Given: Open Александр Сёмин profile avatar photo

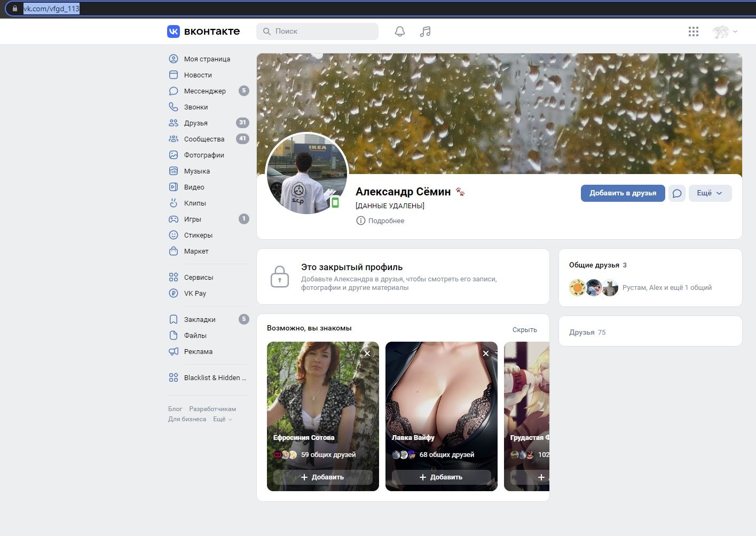Looking at the screenshot, I should pos(307,174).
